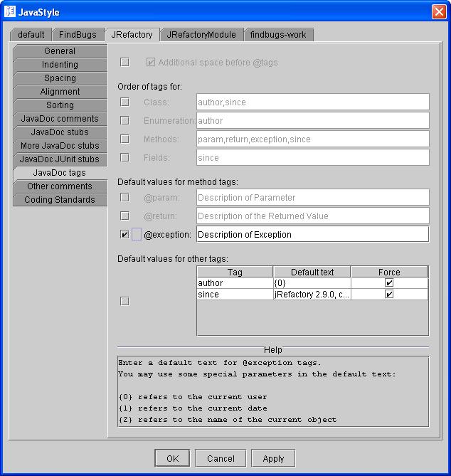This screenshot has height=476, width=451.
Task: Open the JRefactoryModule tab
Action: coord(201,34)
